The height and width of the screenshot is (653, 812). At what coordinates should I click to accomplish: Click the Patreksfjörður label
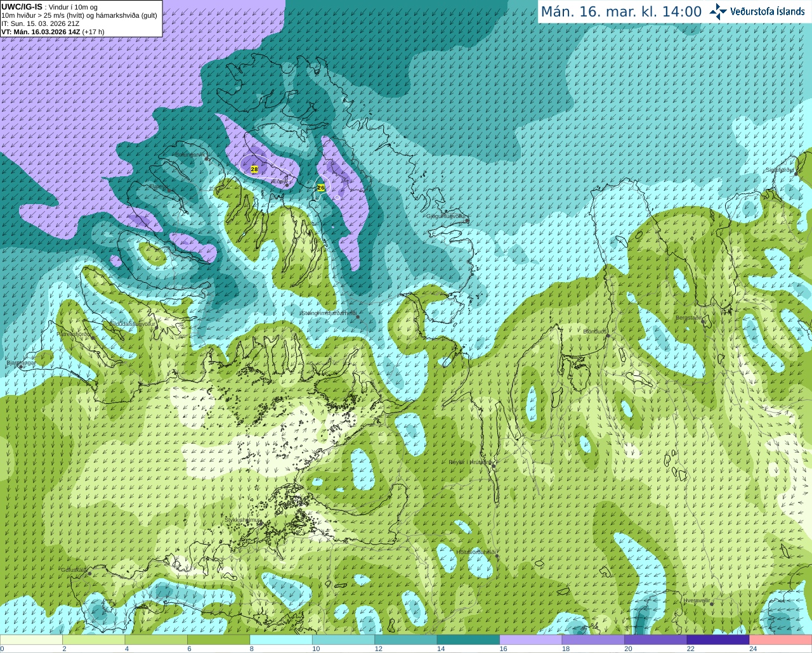click(74, 333)
